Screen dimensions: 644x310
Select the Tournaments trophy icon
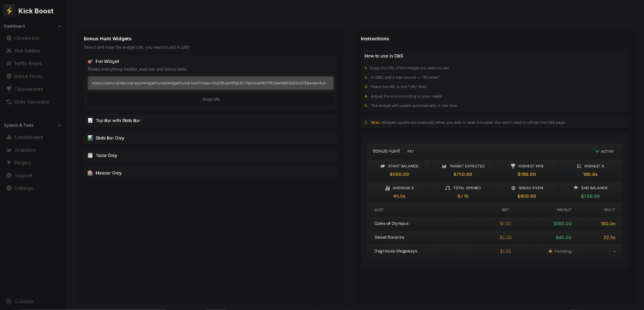[x=8, y=89]
